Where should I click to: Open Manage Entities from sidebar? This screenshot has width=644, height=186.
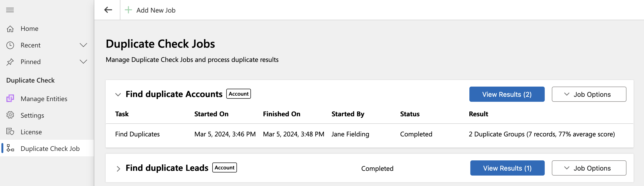coord(44,99)
